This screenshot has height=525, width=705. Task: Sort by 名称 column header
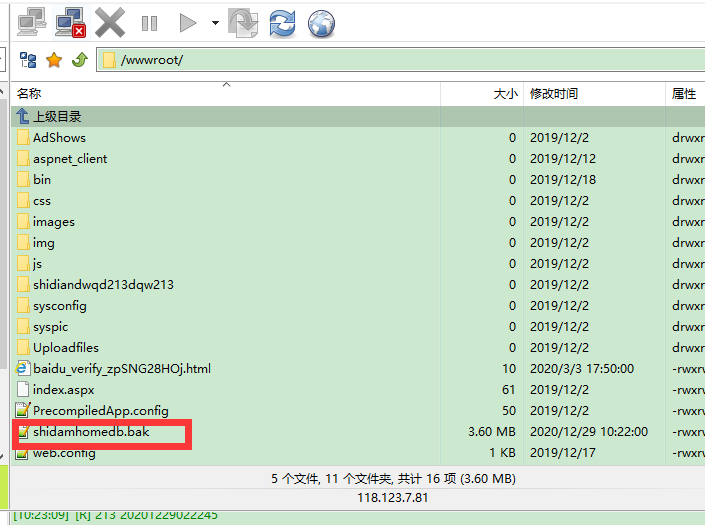click(30, 94)
